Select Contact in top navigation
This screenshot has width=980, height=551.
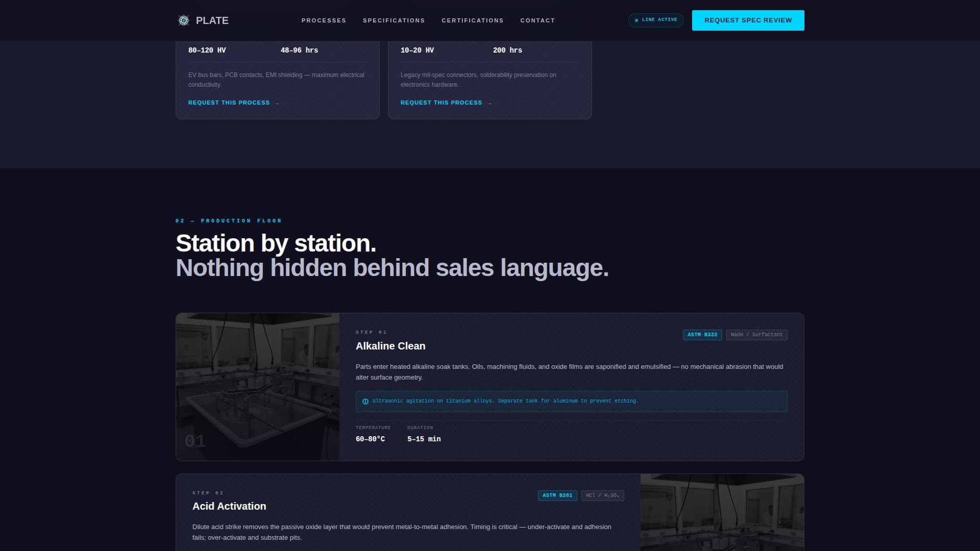tap(537, 20)
